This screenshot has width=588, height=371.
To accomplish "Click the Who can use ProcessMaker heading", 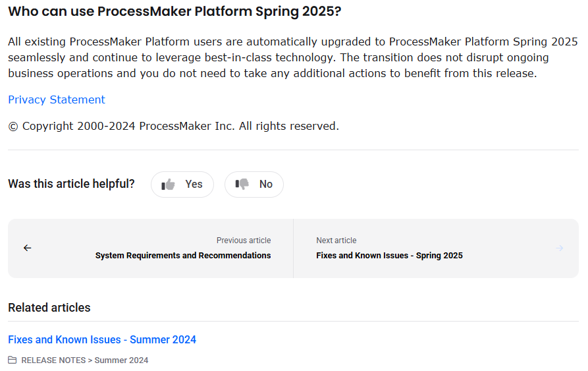I will pyautogui.click(x=174, y=11).
